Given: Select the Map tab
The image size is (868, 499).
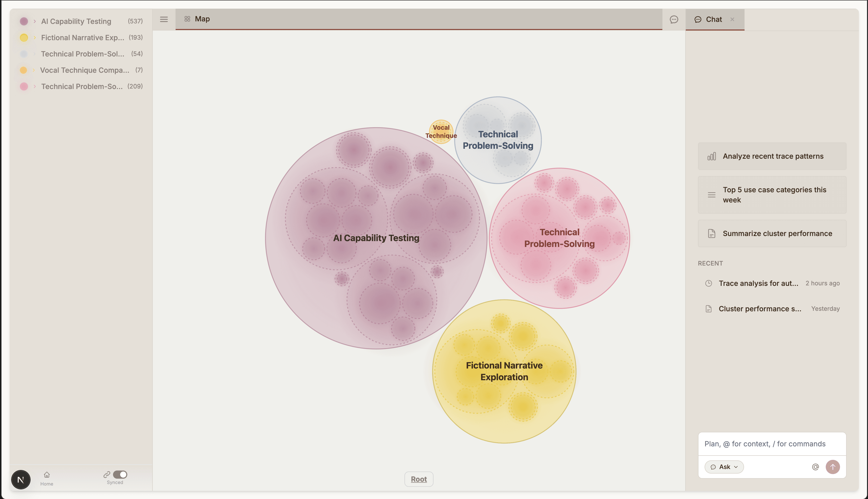Looking at the screenshot, I should (x=202, y=19).
